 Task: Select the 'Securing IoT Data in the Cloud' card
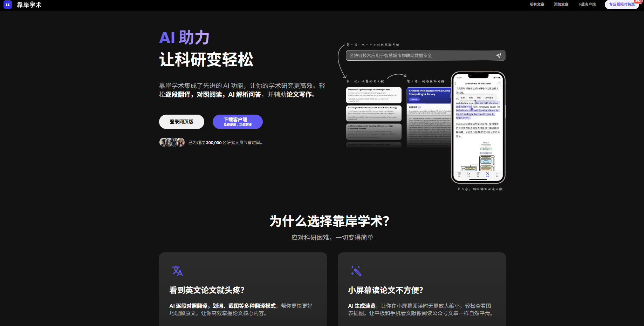pyautogui.click(x=374, y=113)
